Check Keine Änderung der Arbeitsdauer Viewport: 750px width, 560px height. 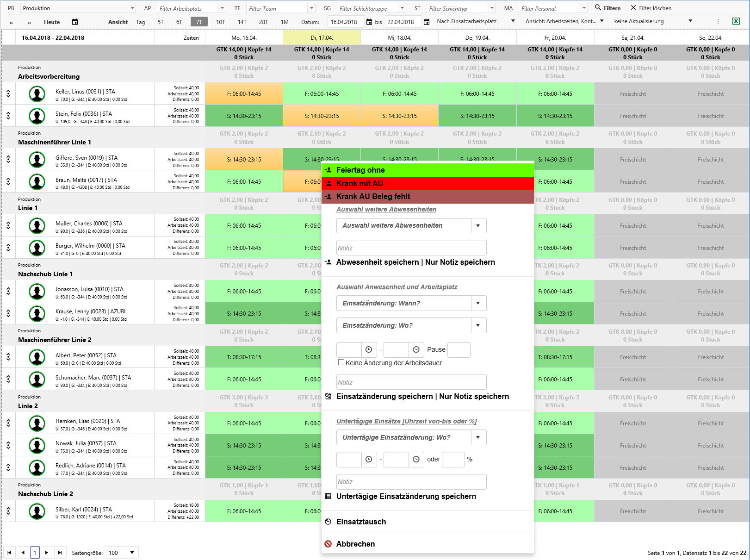pyautogui.click(x=341, y=362)
